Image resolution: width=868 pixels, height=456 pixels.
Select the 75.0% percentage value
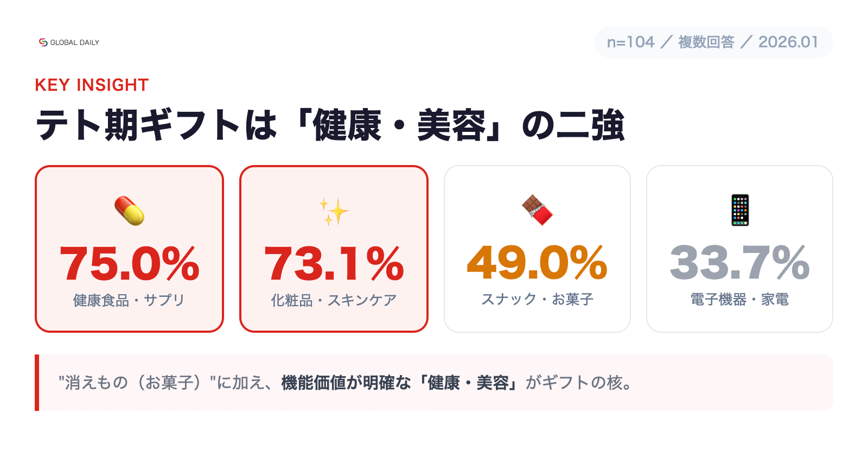coord(130,264)
